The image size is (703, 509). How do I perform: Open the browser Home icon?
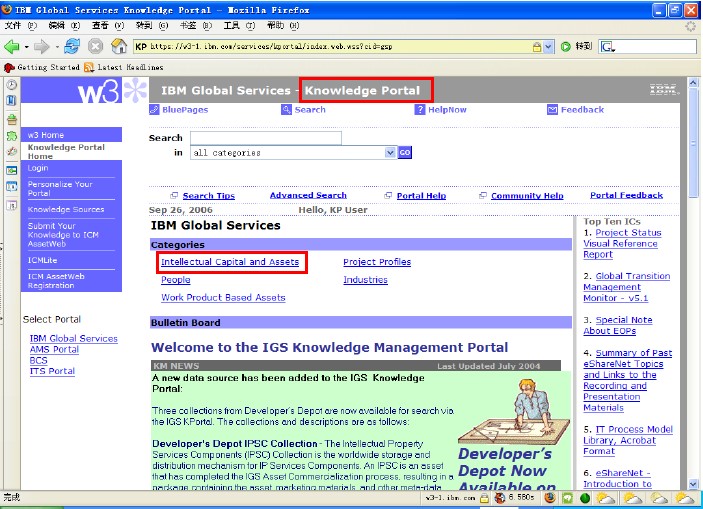click(119, 46)
